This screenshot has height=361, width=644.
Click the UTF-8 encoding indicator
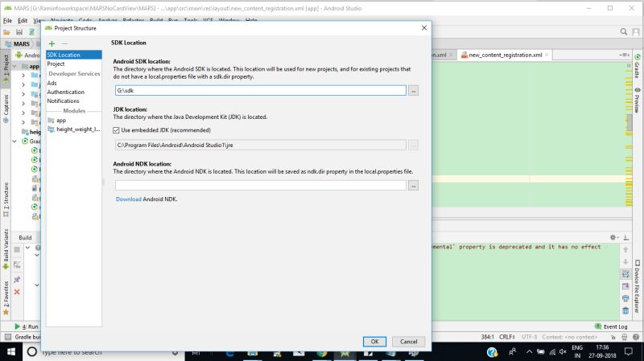[530, 337]
